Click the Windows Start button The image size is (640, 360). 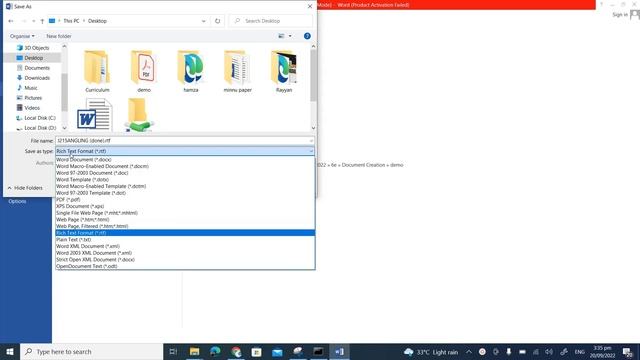(10, 351)
